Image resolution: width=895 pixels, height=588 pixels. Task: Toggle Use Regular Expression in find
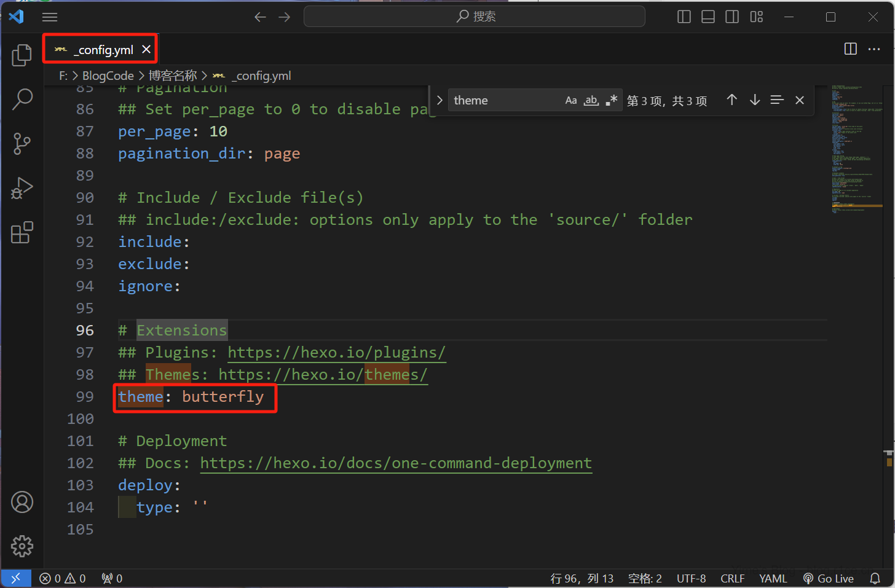[611, 100]
